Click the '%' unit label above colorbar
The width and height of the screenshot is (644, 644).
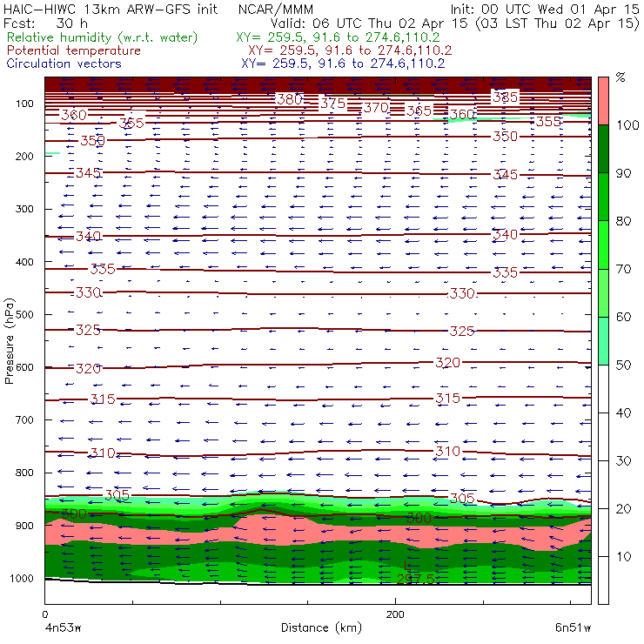(621, 77)
